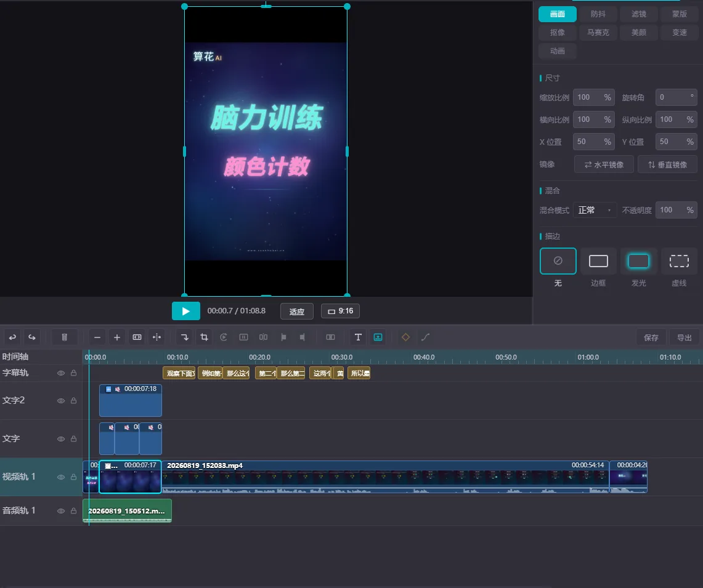Open the 抠像 tab
This screenshot has width=703, height=588.
[x=558, y=32]
